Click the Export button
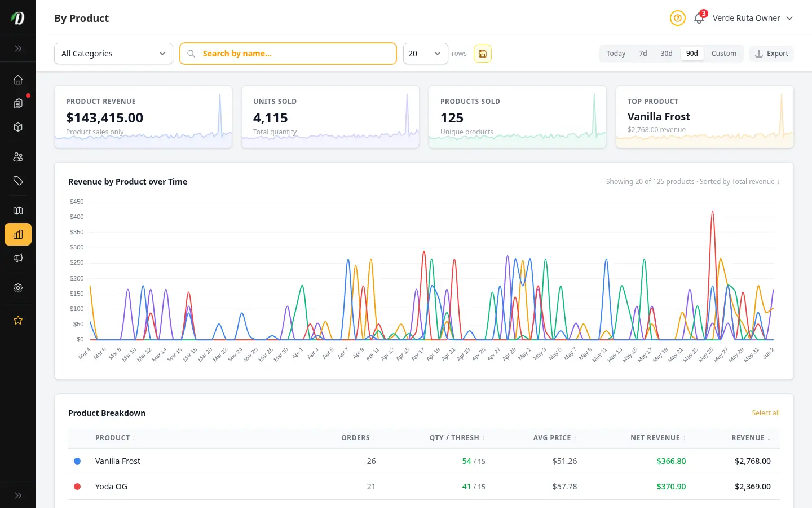Screen dimensions: 812x508 tap(771, 54)
